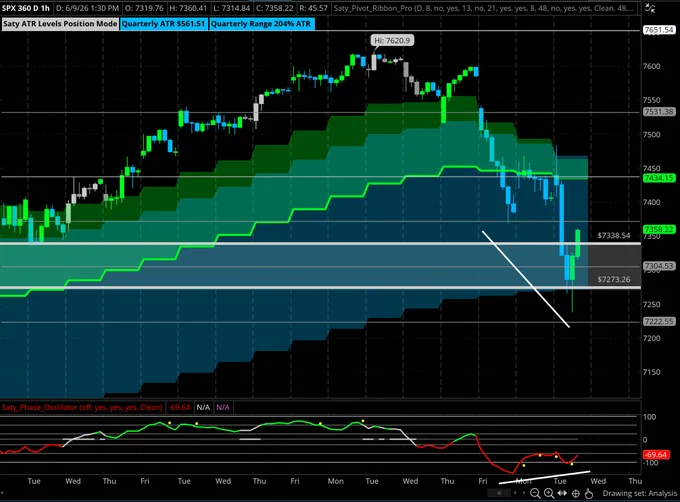Click the 7222.55 price axis label
The image size is (680, 502).
click(x=659, y=321)
